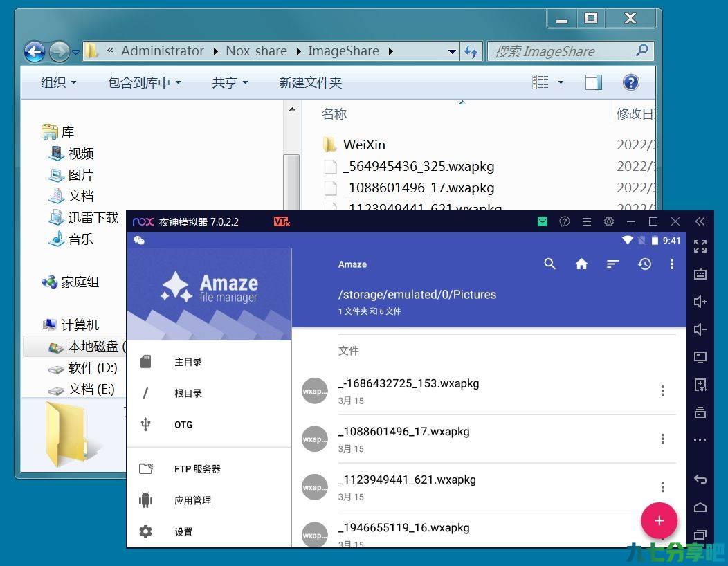Open Explorer recent pages dropdown arrow
Image resolution: width=728 pixels, height=566 pixels.
coord(75,52)
